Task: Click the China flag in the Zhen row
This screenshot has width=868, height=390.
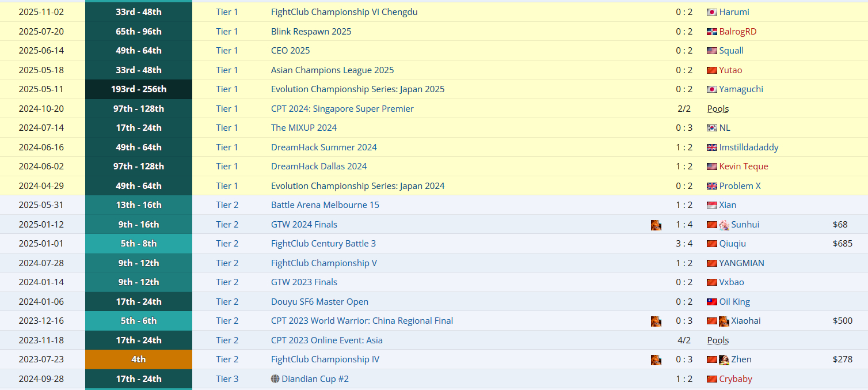Action: click(x=712, y=359)
